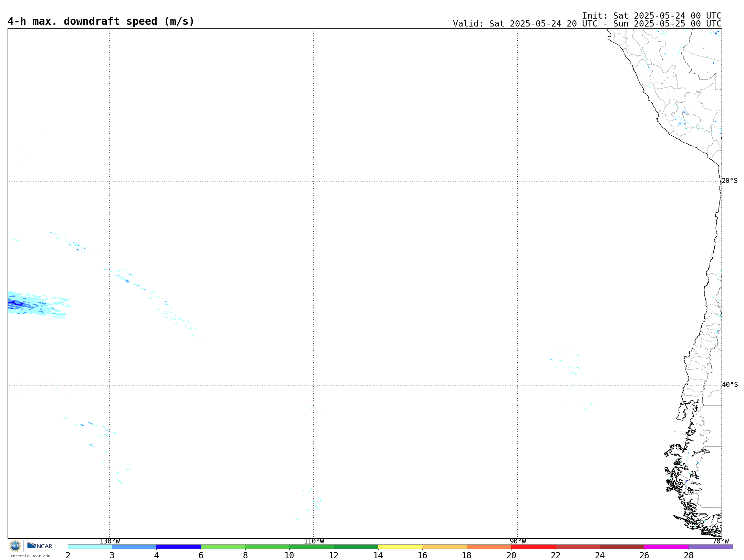Click the '90°W' longitude label
The height and width of the screenshot is (560, 744).
(518, 541)
